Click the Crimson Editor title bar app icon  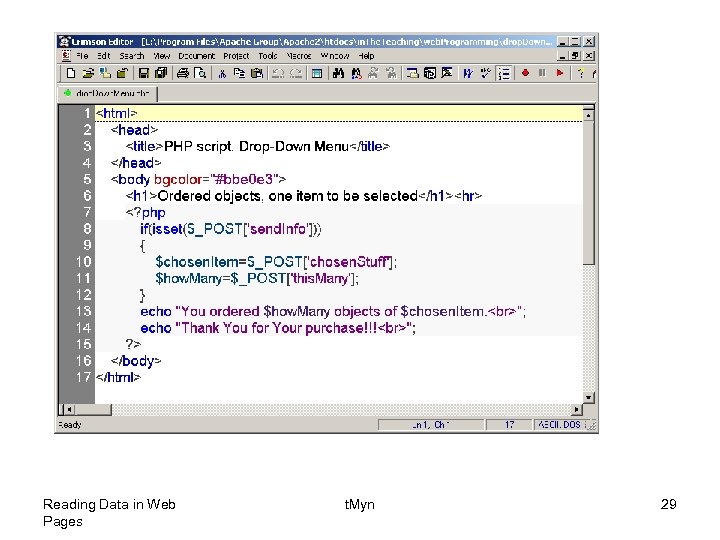click(x=65, y=41)
